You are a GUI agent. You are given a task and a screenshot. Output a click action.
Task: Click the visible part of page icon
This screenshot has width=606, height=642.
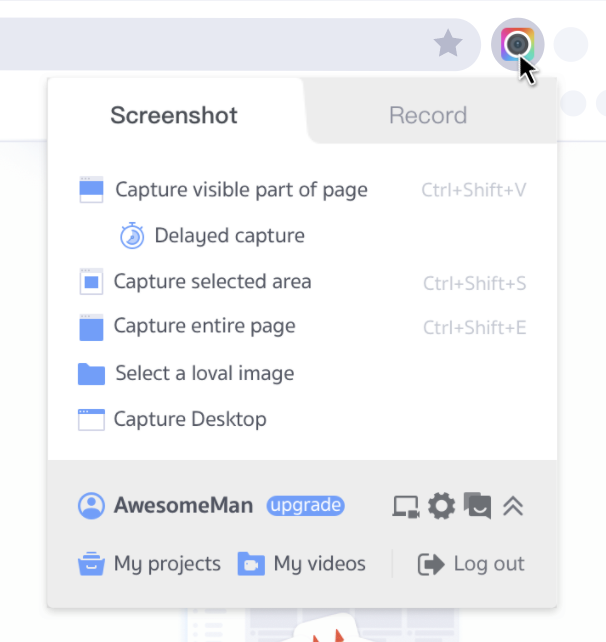pyautogui.click(x=91, y=190)
